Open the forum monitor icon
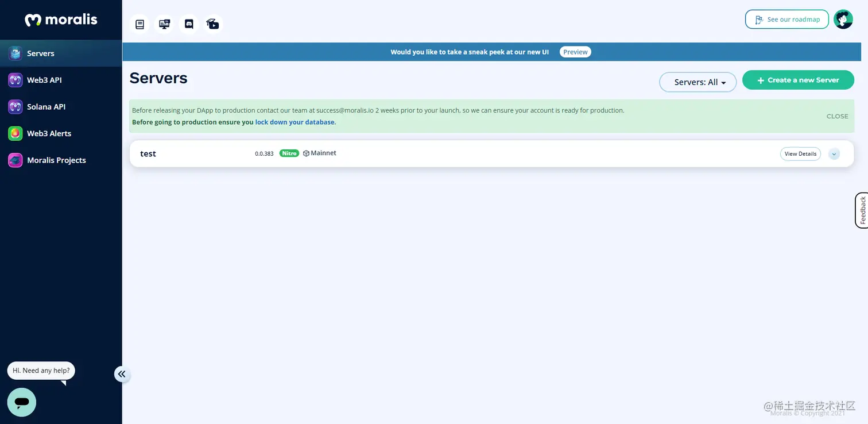The height and width of the screenshot is (424, 868). [165, 24]
